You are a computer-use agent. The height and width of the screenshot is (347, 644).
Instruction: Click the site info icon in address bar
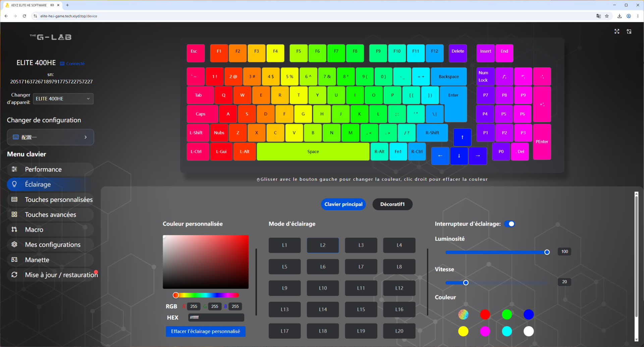[35, 16]
